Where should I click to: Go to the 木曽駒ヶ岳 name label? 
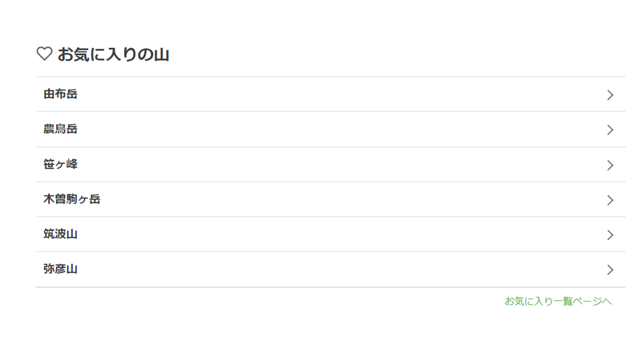72,200
